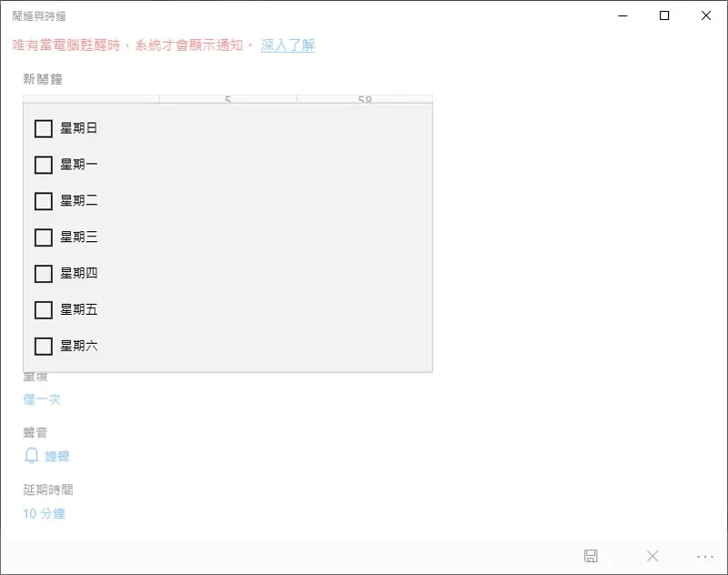Minimize the alarm clock window
The image size is (728, 575).
click(x=622, y=15)
